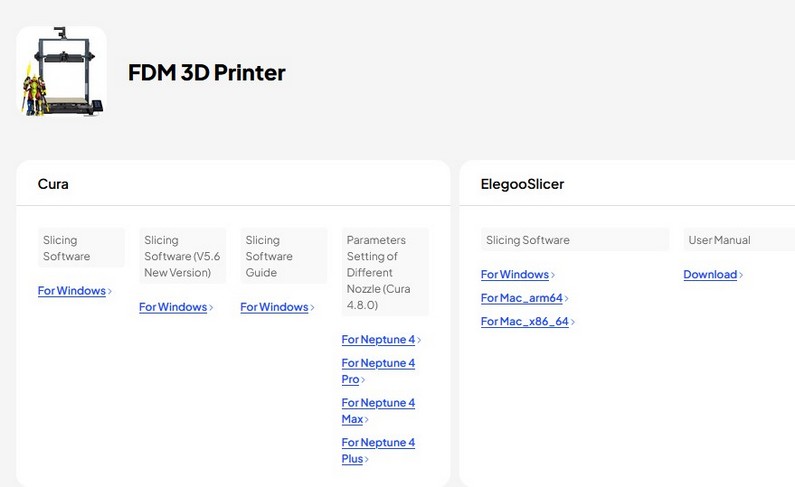Click the FDM 3D Printer heading
This screenshot has width=795, height=487.
206,72
